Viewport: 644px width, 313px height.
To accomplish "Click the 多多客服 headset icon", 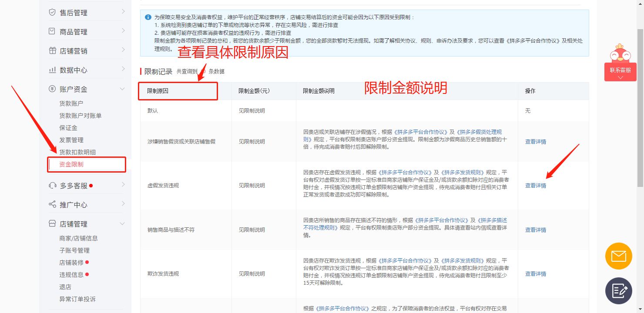I will (52, 186).
